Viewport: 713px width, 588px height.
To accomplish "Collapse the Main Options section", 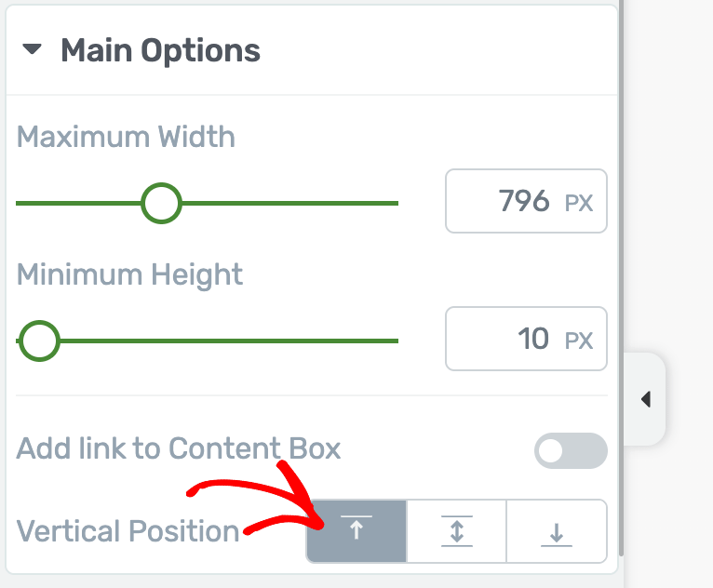I will [32, 48].
